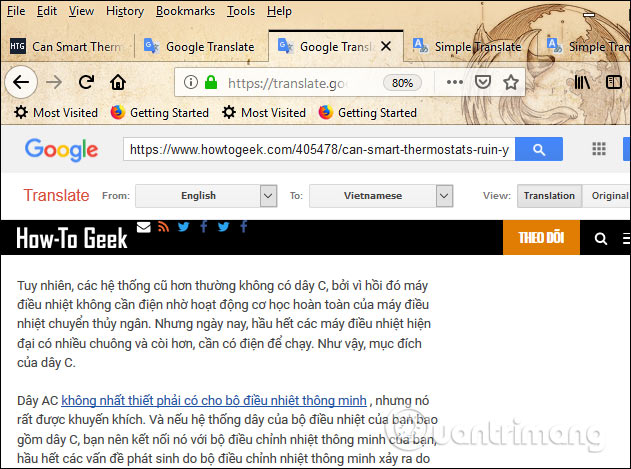Bookmark this page with the star icon
This screenshot has height=469, width=631.
511,82
